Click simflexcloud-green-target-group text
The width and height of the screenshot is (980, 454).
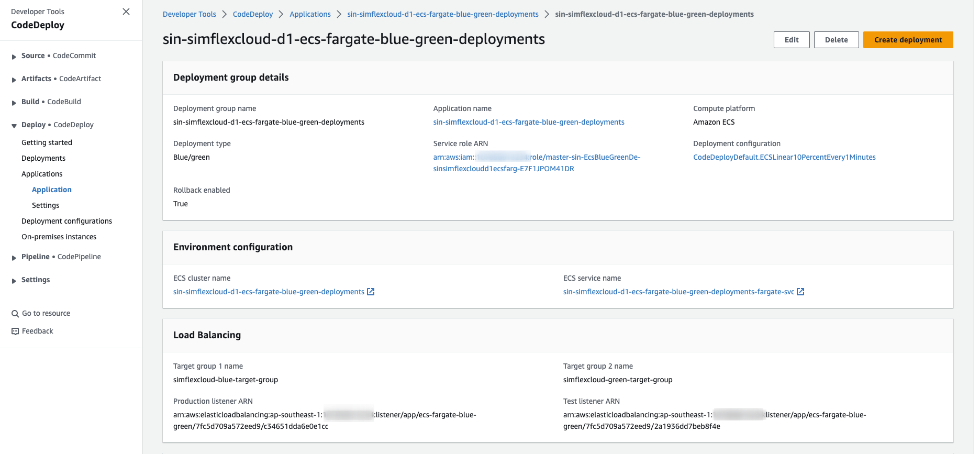(618, 380)
